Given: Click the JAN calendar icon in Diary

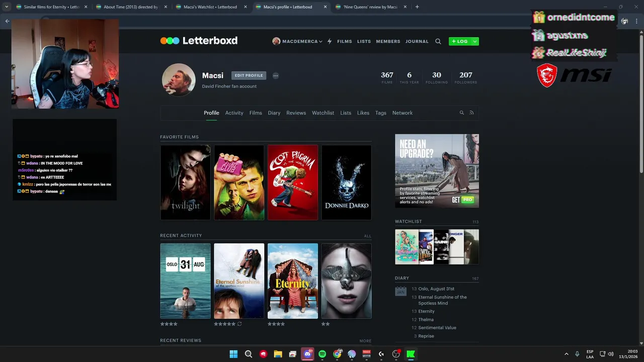Looking at the screenshot, I should (x=400, y=291).
